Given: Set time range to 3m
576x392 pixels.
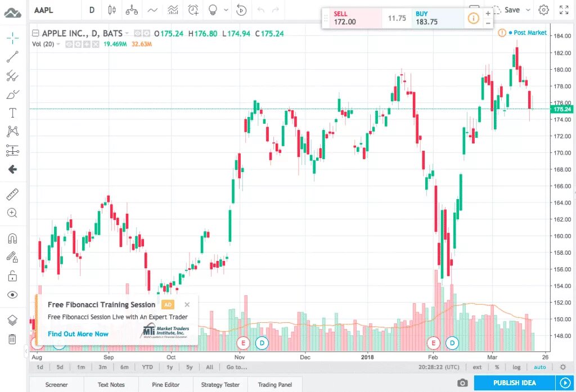Looking at the screenshot, I should (102, 367).
